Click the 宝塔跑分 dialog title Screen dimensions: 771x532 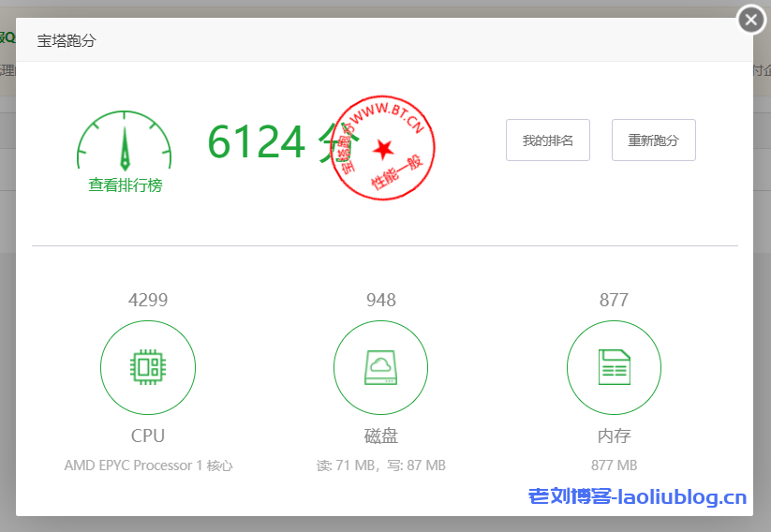66,40
